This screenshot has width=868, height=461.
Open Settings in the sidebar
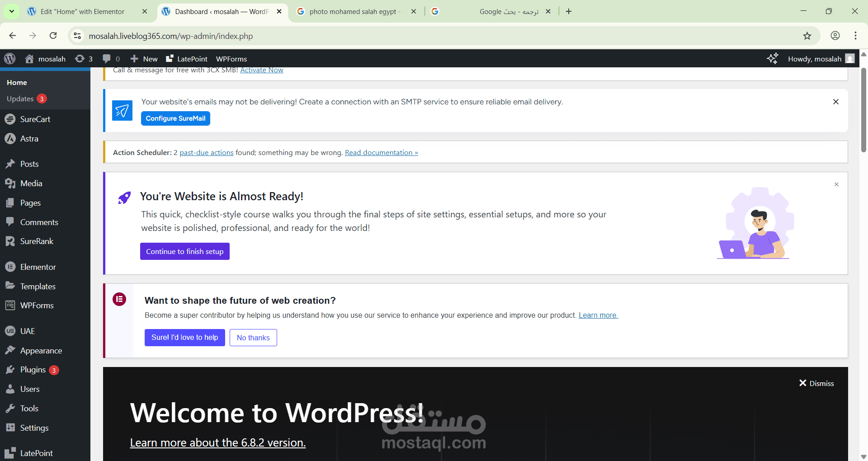pyautogui.click(x=45, y=428)
